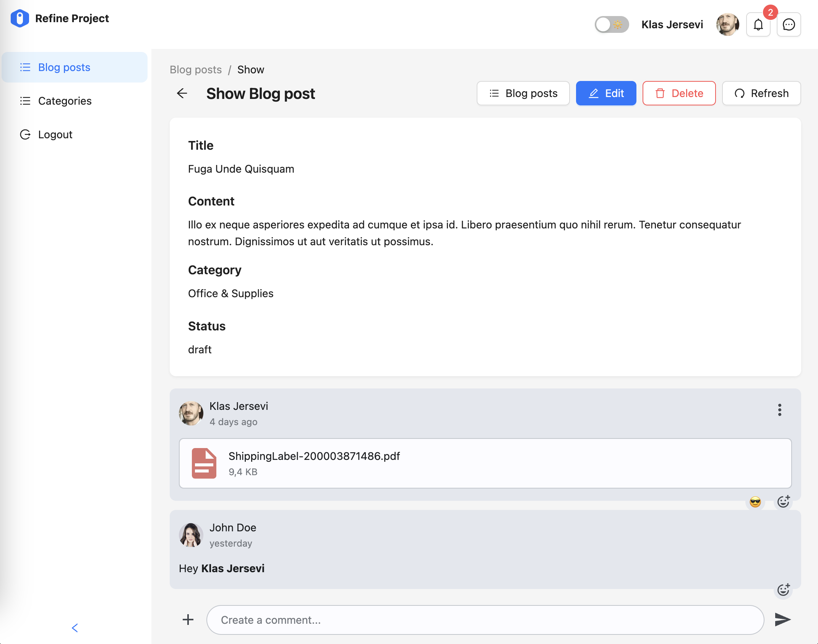Open Blog posts from the sidebar
This screenshot has width=818, height=644.
[x=64, y=67]
